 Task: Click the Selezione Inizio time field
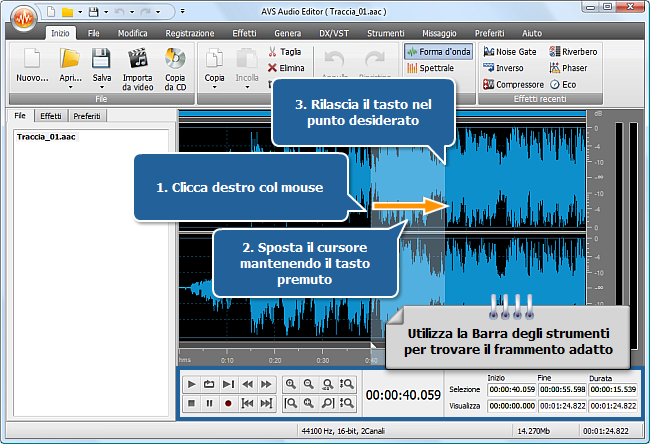click(512, 389)
